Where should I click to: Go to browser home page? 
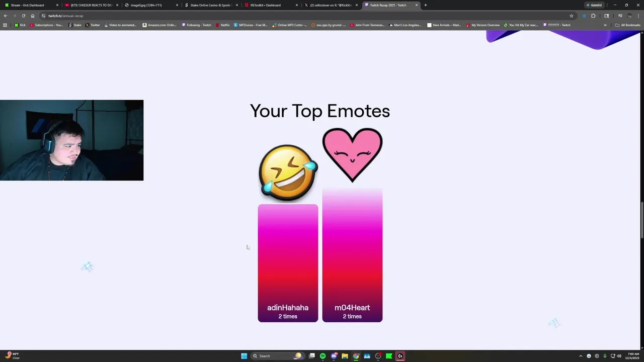pyautogui.click(x=33, y=16)
